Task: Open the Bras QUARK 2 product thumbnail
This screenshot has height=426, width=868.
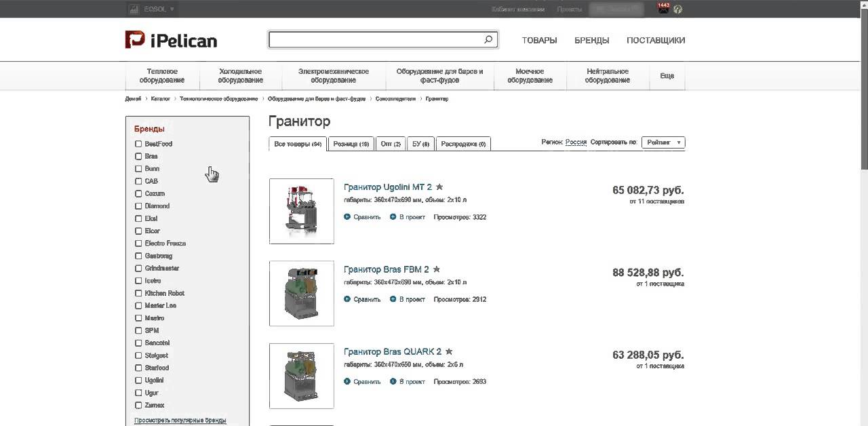Action: click(302, 376)
